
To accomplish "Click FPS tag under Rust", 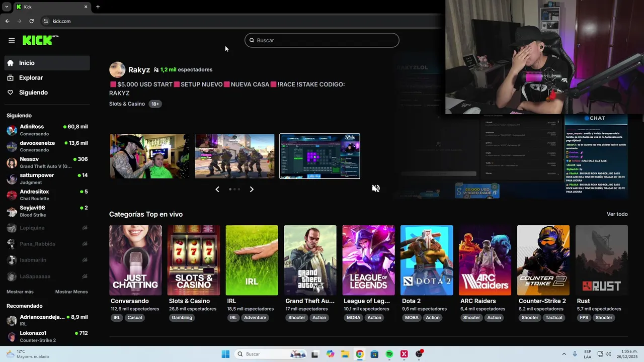I will click(x=584, y=318).
